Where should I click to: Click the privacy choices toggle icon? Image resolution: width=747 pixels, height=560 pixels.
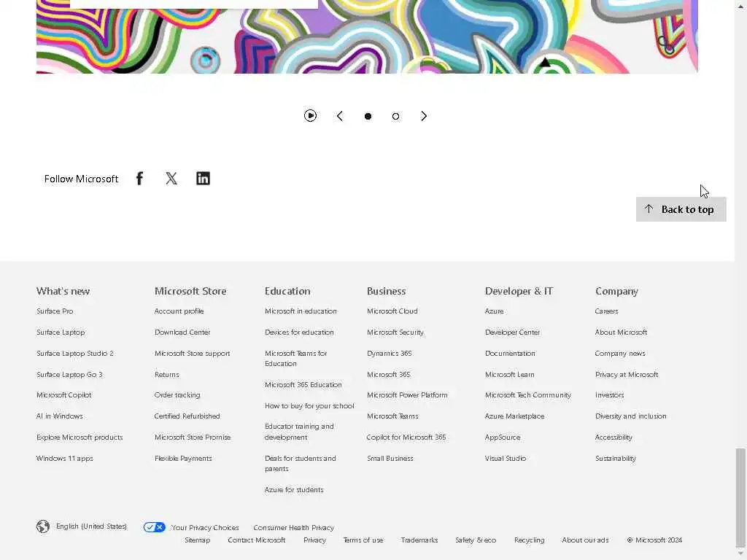(155, 527)
